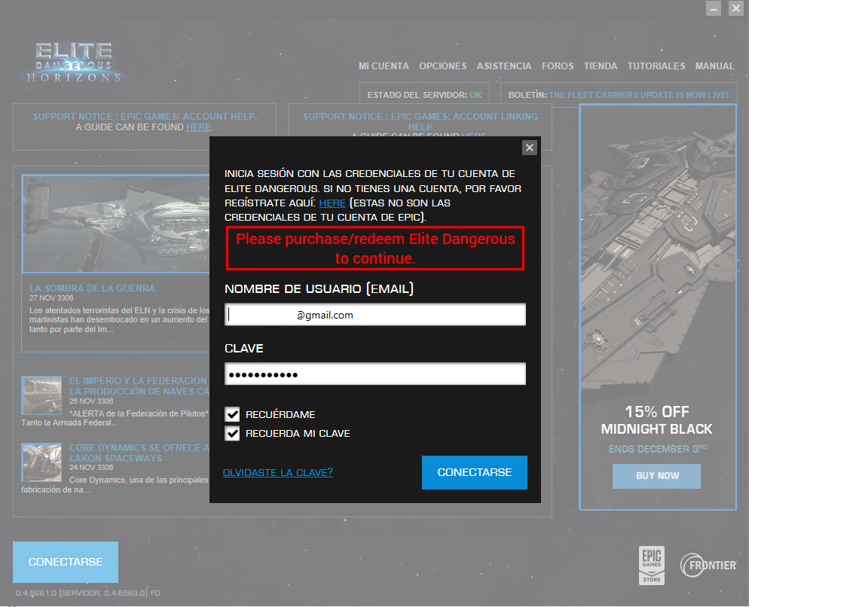Click the email username input field
The width and height of the screenshot is (868, 607).
[x=375, y=314]
